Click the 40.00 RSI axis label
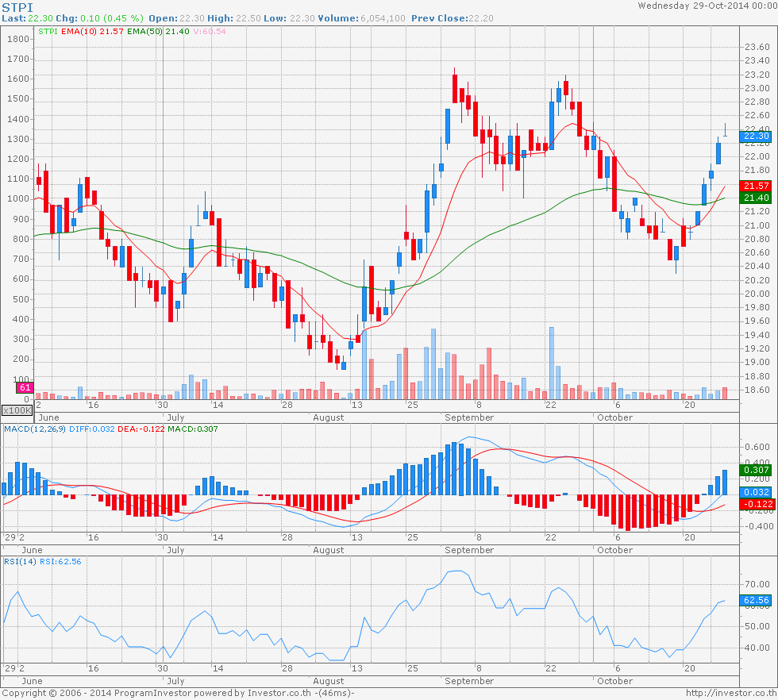This screenshot has height=700, width=778. click(757, 648)
